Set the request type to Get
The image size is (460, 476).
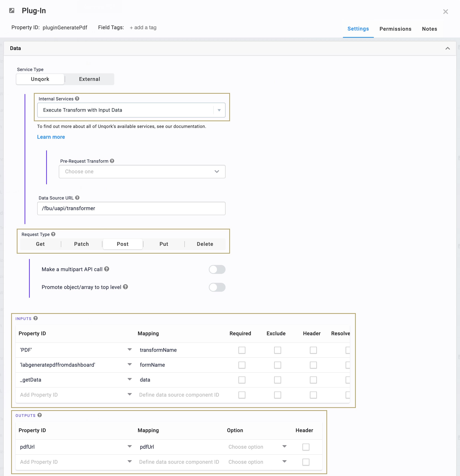[40, 244]
